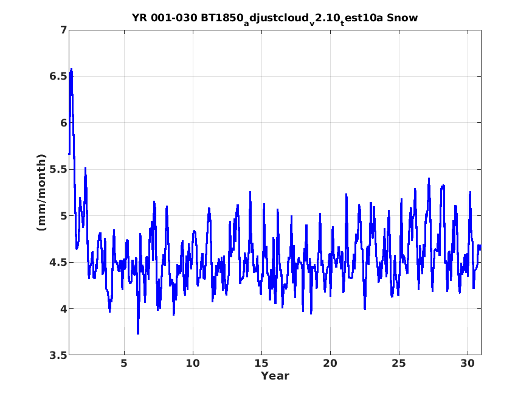This screenshot has height=399, width=532.
Task: Click the x-axis label 'Year'
Action: (x=275, y=376)
